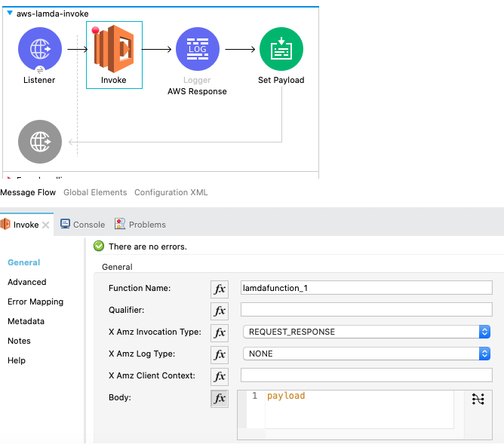Viewport: 504px width, 444px height.
Task: Select the AWS Lambda Invoke component
Action: [113, 50]
